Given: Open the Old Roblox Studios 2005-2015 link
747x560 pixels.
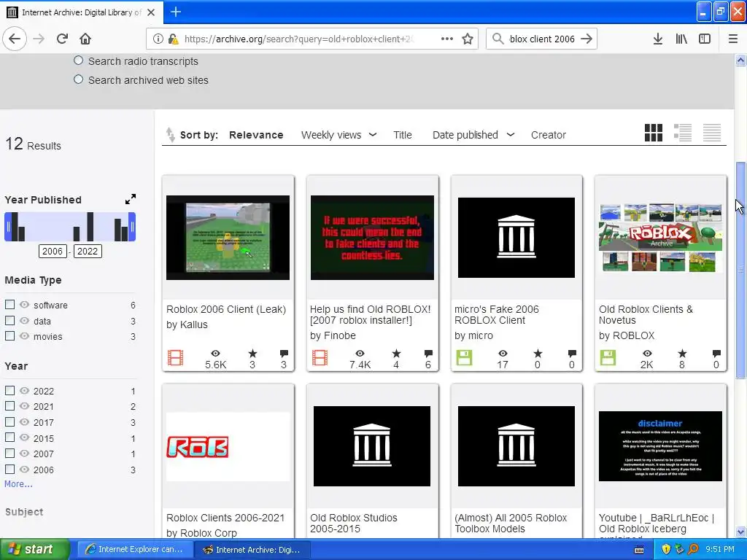Looking at the screenshot, I should pos(354,523).
